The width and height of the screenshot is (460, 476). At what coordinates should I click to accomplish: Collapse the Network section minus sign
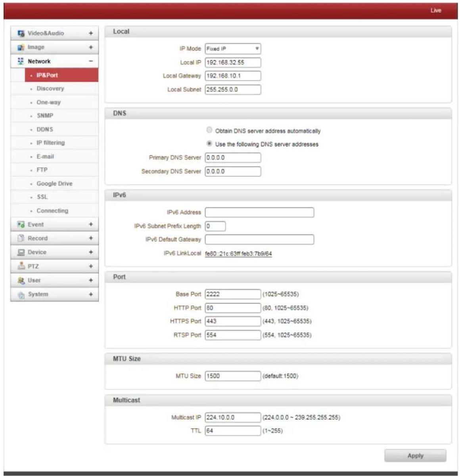pos(91,61)
